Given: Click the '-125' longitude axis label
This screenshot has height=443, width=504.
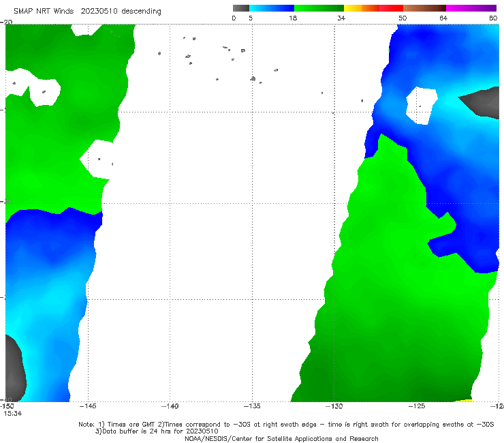Looking at the screenshot, I should [417, 406].
